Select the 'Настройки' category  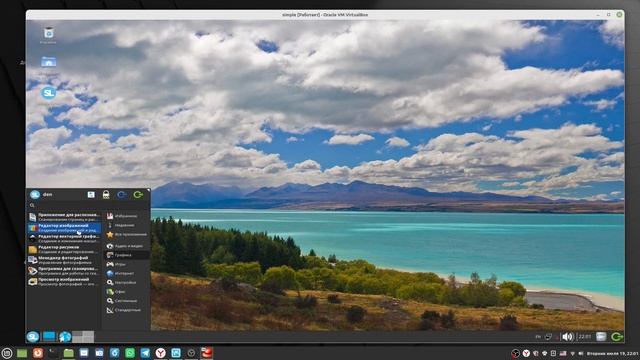coord(126,282)
